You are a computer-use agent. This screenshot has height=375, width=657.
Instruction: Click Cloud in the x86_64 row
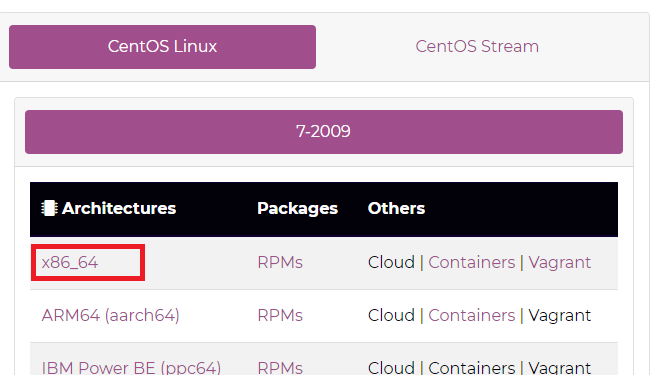(x=391, y=263)
